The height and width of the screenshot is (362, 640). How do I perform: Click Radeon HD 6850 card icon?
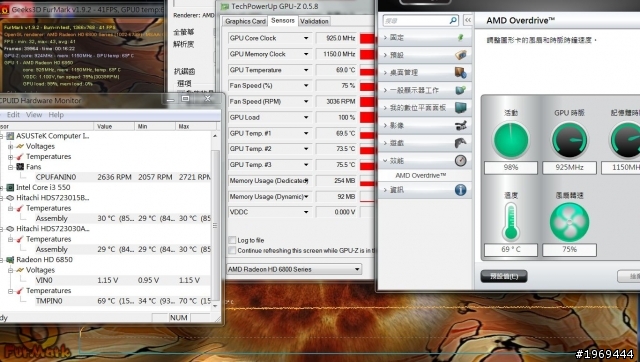click(10, 260)
